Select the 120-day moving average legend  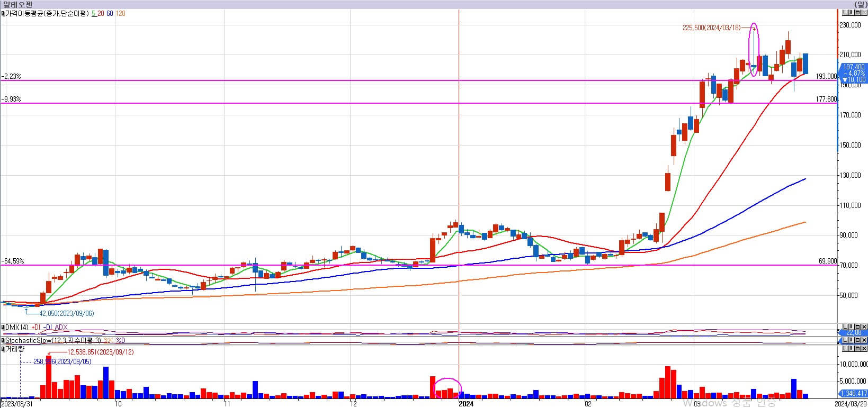click(121, 13)
